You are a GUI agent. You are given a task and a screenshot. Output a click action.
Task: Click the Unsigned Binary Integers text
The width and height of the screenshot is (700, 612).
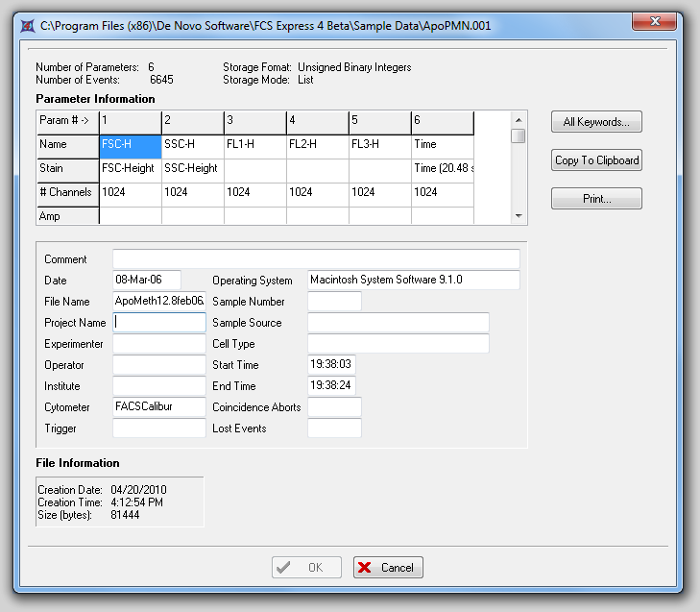[x=354, y=67]
